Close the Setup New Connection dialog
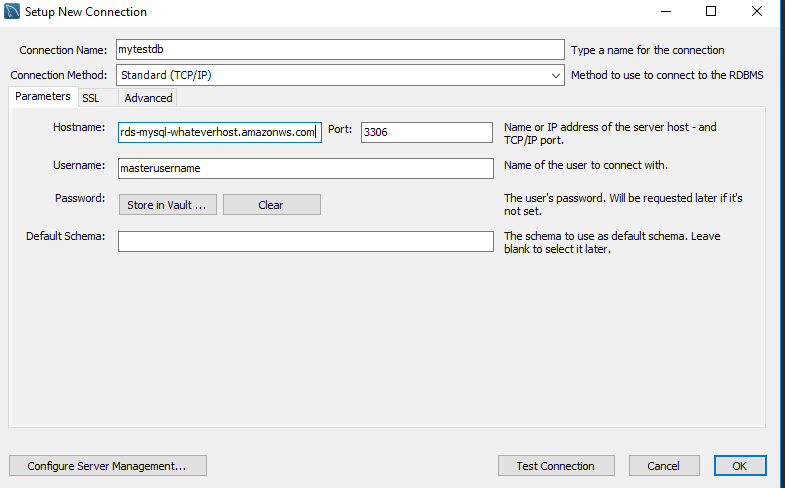The image size is (785, 488). pyautogui.click(x=757, y=12)
